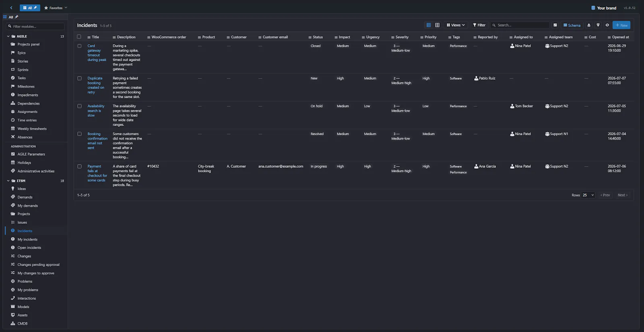Screen dimensions: 644x332
Task: Open Tasks module in sidebar
Action: [21, 78]
